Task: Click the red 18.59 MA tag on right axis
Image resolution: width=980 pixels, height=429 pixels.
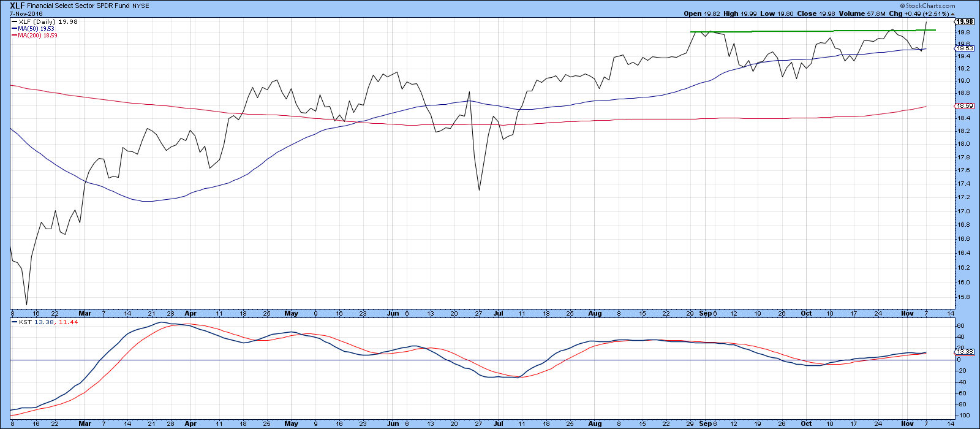Action: [964, 106]
